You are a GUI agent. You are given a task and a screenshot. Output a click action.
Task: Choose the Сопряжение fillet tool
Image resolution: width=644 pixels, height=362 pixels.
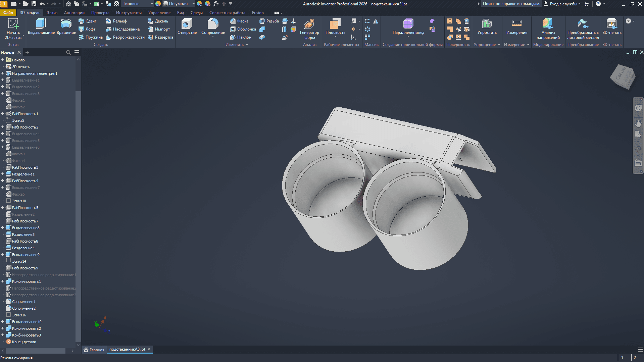[x=213, y=27]
